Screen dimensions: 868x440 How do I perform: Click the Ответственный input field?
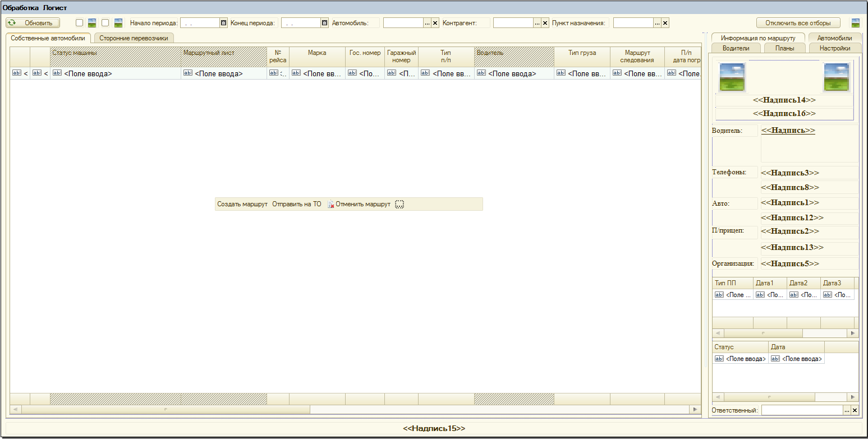(802, 410)
